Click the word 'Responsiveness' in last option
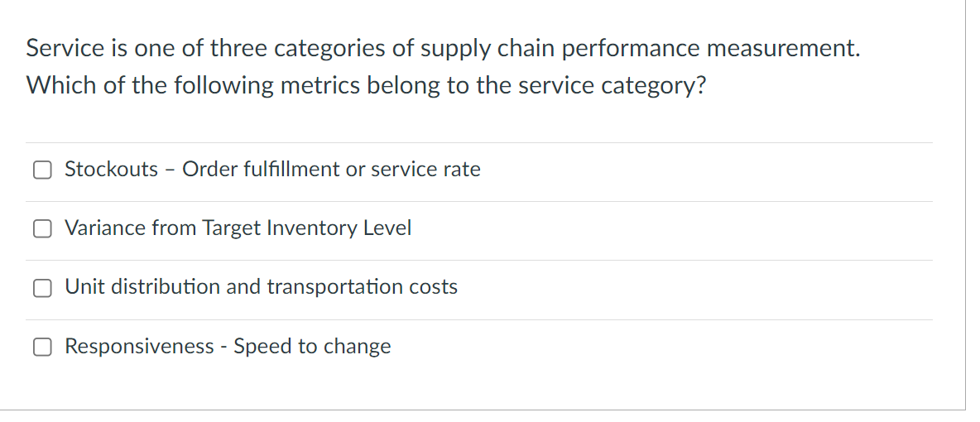Screen dimensions: 980x422 tap(139, 347)
